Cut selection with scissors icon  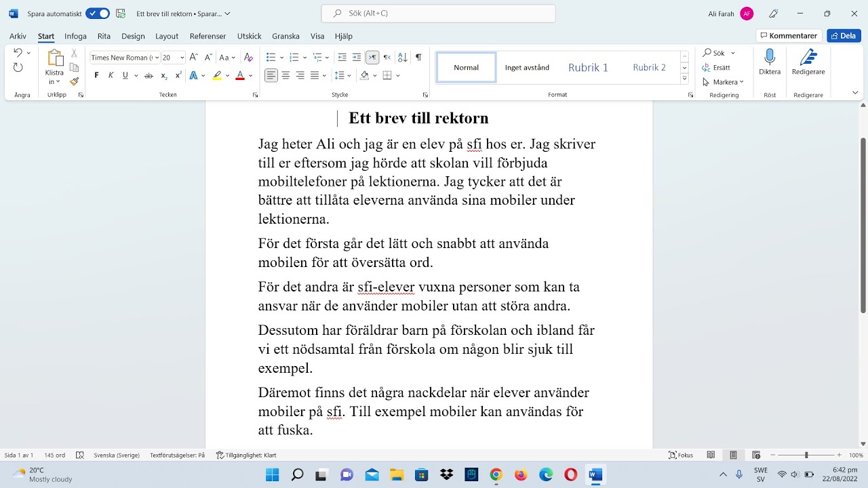click(x=74, y=53)
